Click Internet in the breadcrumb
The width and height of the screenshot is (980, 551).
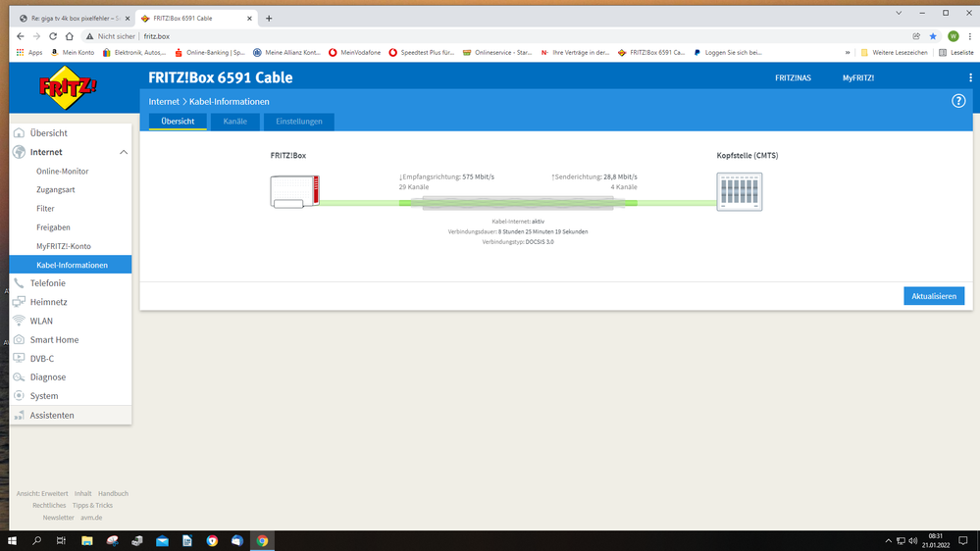point(164,101)
